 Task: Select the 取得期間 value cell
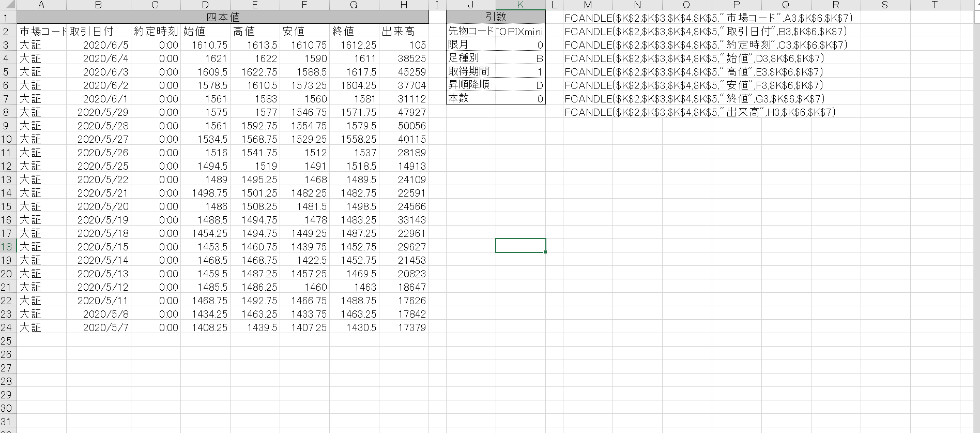(x=520, y=72)
